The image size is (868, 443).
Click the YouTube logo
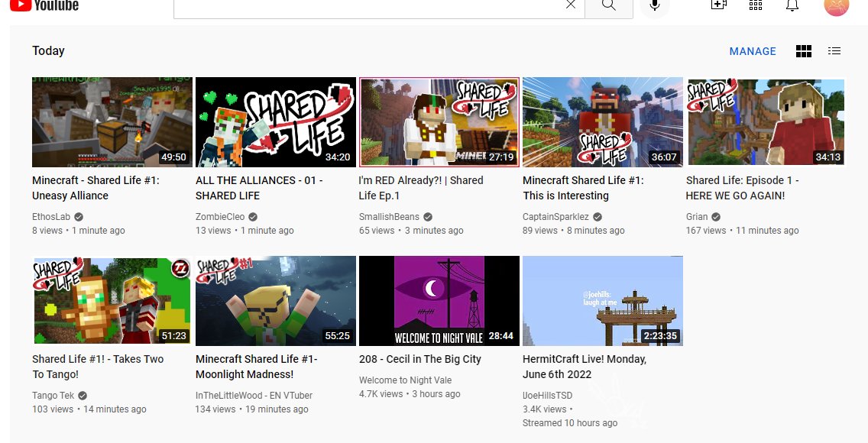[x=44, y=5]
